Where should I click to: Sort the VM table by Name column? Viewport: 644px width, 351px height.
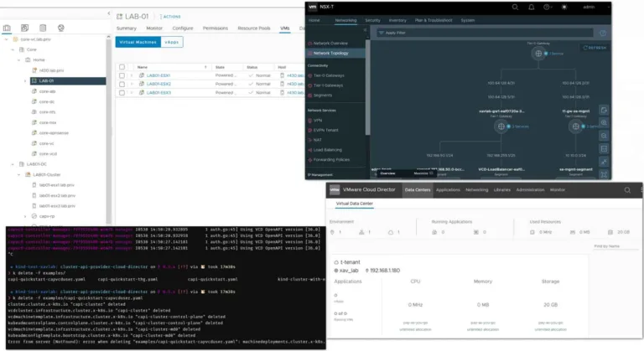(143, 67)
